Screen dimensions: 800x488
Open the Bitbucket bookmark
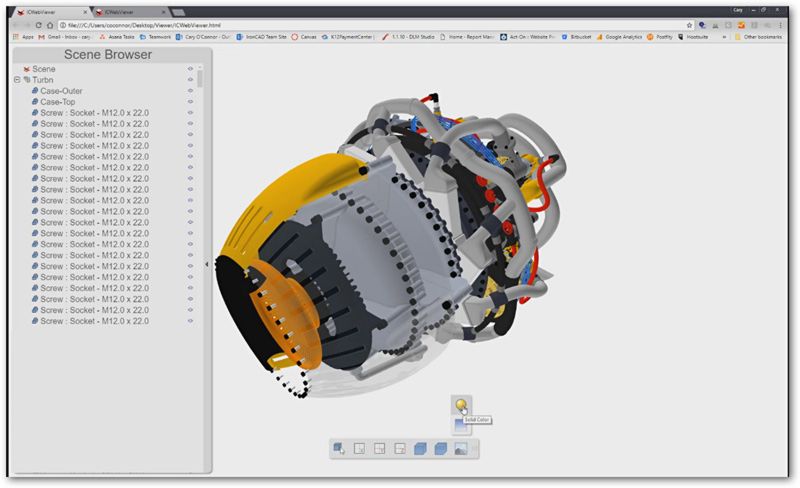coord(576,37)
